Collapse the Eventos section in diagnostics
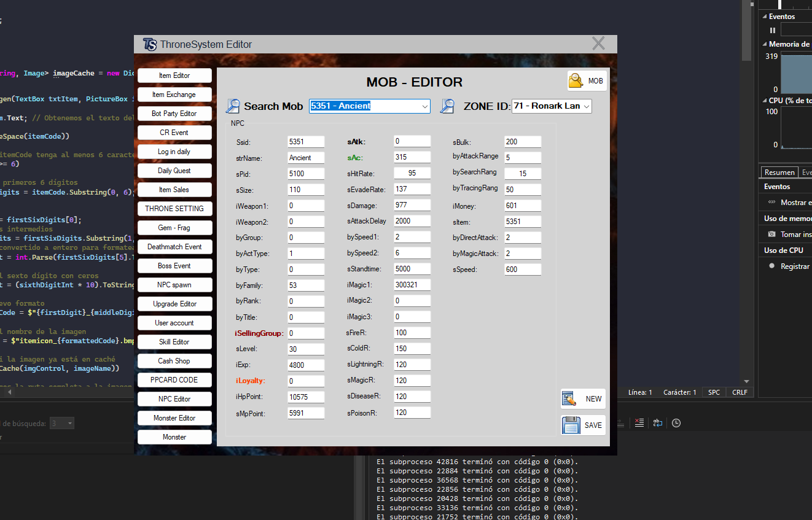Image resolution: width=812 pixels, height=520 pixels. point(765,17)
